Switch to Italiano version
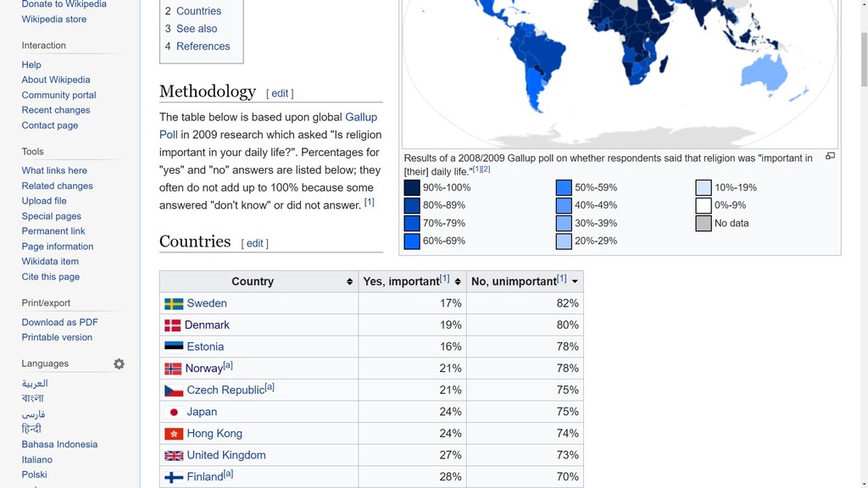Viewport: 868px width, 488px height. point(37,460)
